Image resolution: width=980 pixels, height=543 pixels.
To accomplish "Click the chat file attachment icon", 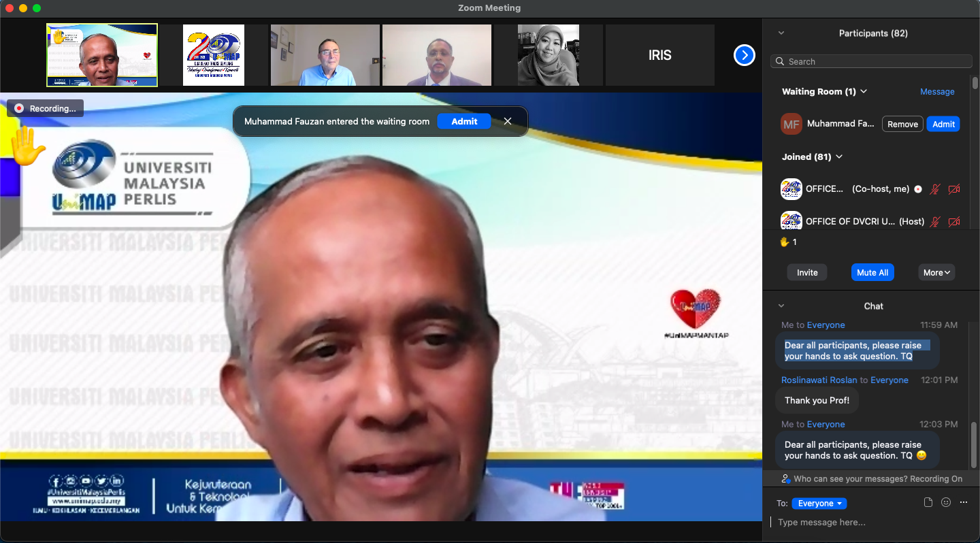I will [928, 503].
